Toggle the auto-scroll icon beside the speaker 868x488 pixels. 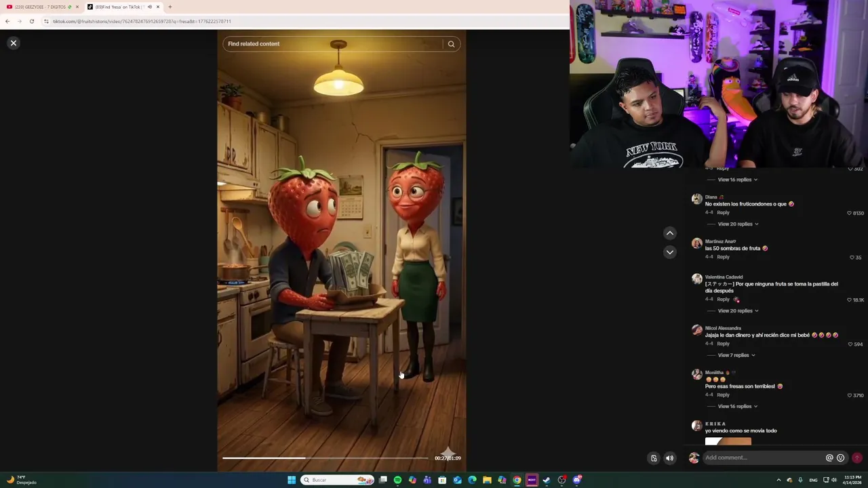(x=654, y=458)
